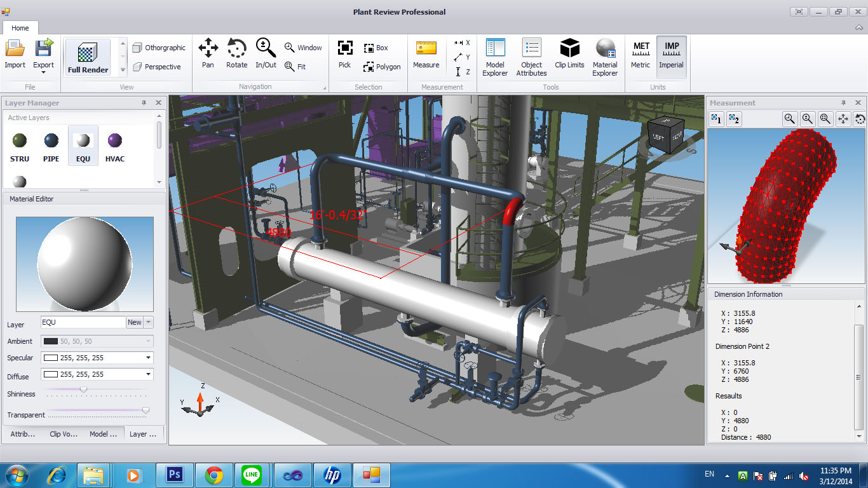Toggle Y axis measurement constraint
868x488 pixels.
pyautogui.click(x=462, y=57)
